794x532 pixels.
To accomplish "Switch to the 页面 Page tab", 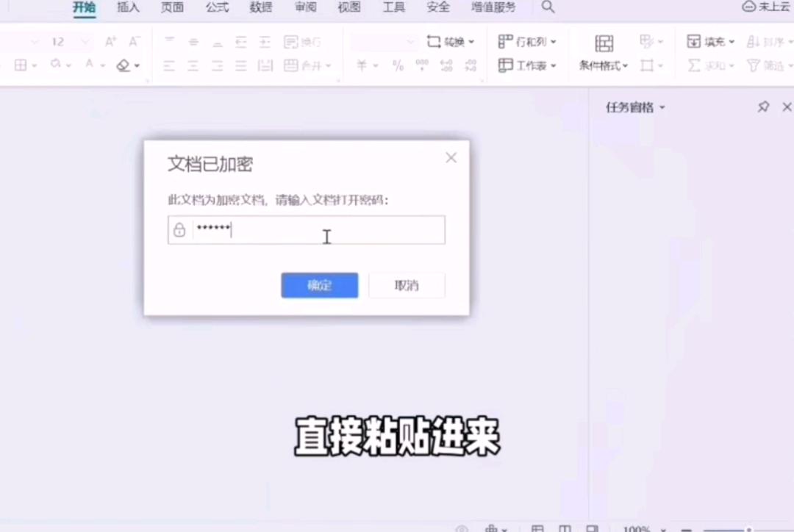I will tap(172, 7).
